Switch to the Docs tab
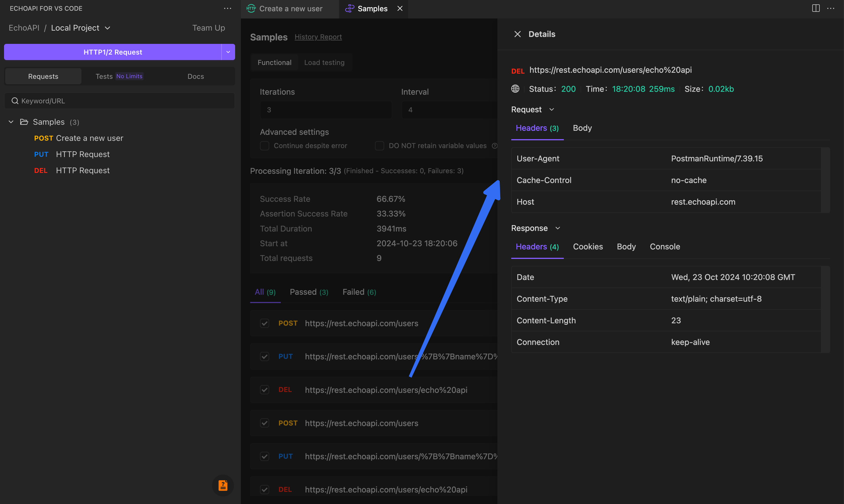Screen dimensions: 844x504 (196, 76)
